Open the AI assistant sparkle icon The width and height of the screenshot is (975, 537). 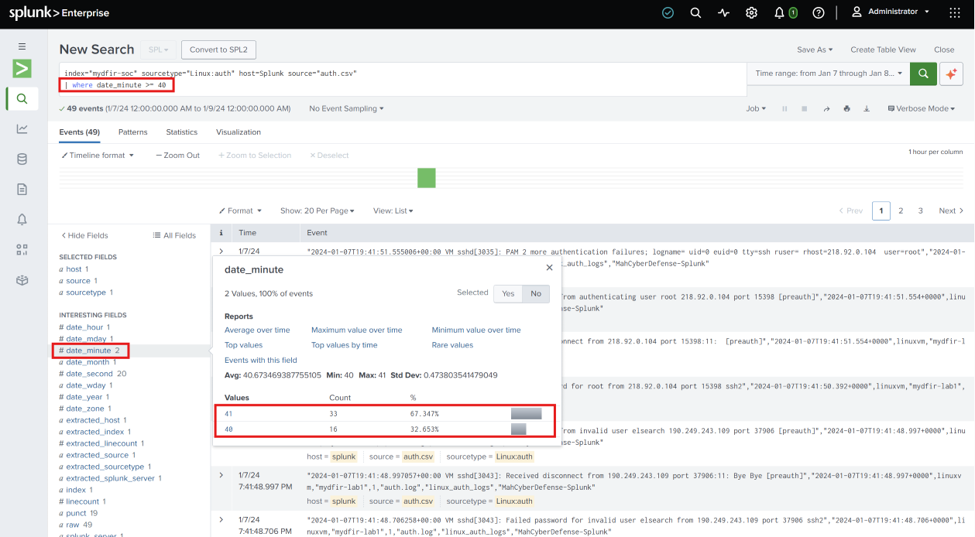951,73
